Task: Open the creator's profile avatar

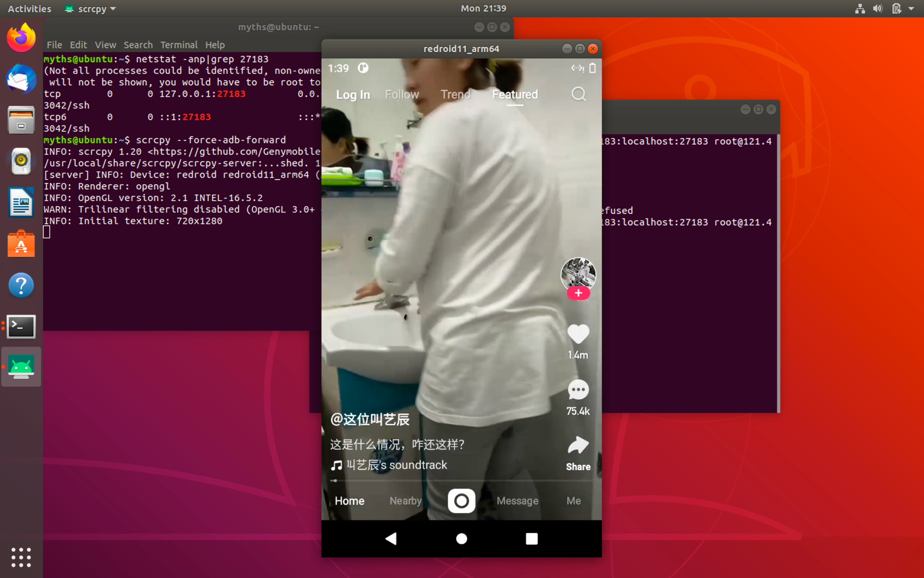Action: 578,274
